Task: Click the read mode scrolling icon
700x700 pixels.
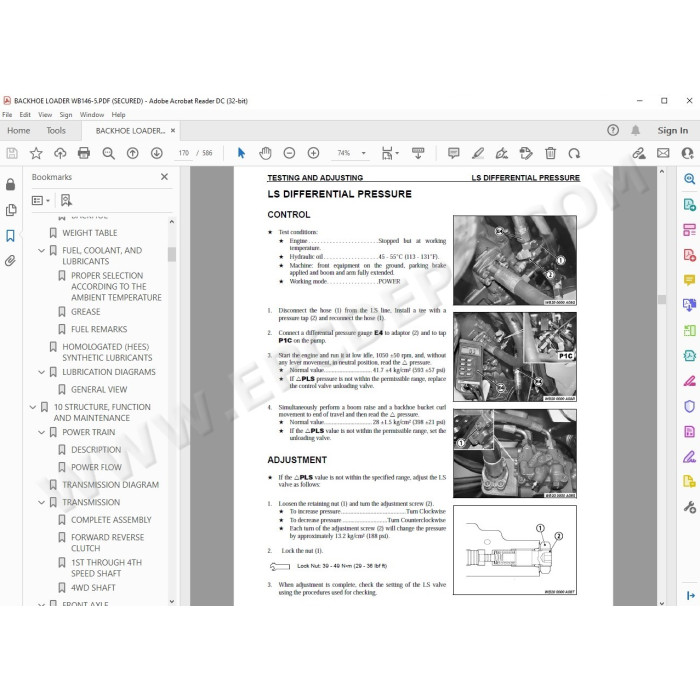Action: pyautogui.click(x=418, y=154)
